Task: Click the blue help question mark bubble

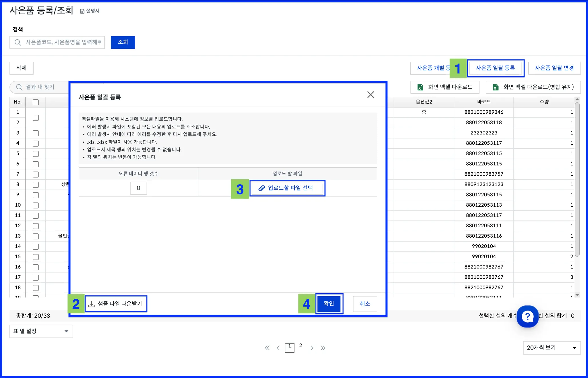Action: click(x=527, y=316)
